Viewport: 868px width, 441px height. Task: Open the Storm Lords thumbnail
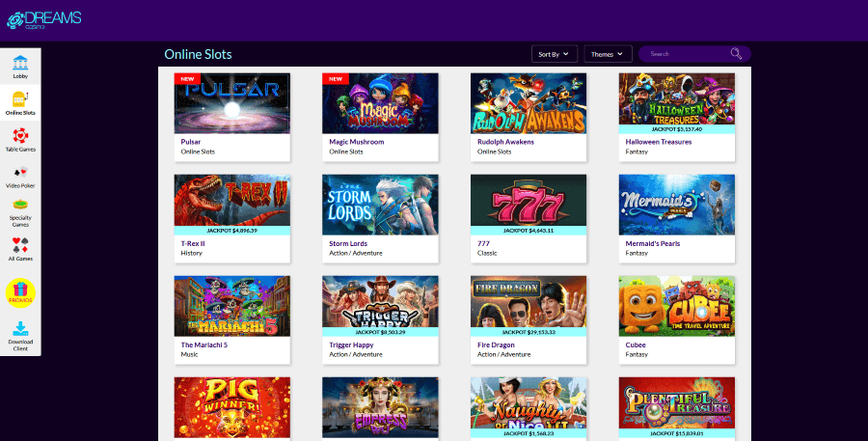(380, 205)
